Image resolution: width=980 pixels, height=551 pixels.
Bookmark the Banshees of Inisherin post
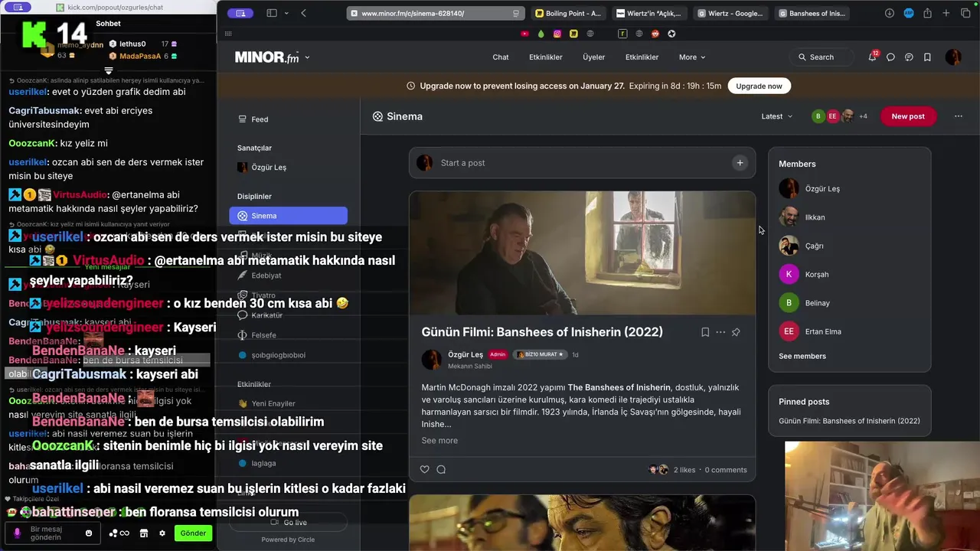(x=705, y=332)
